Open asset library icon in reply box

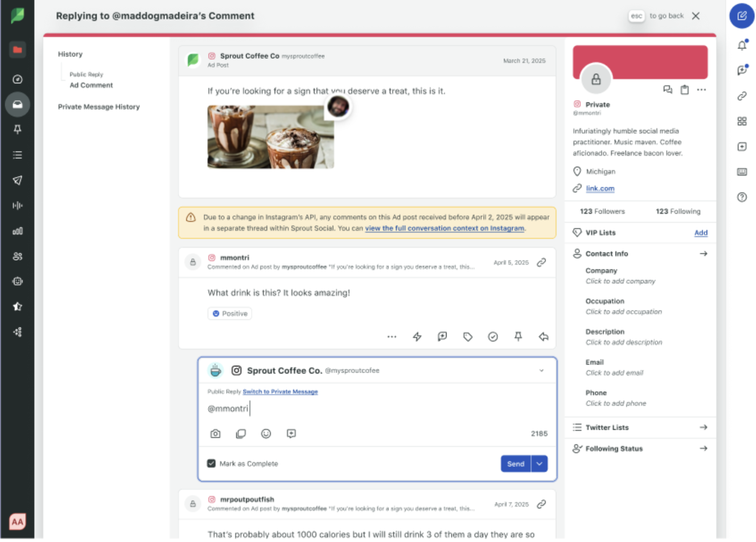tap(241, 434)
